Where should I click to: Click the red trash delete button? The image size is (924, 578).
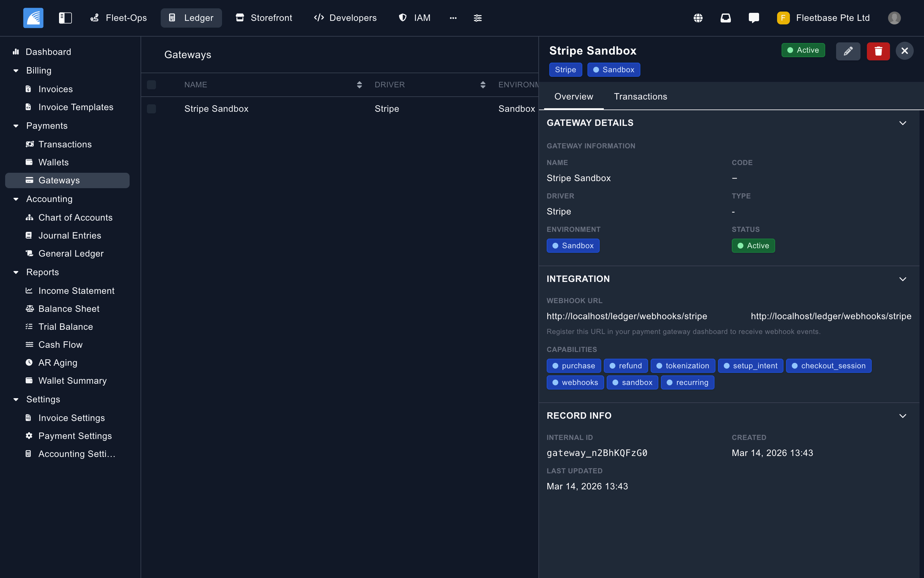[878, 51]
